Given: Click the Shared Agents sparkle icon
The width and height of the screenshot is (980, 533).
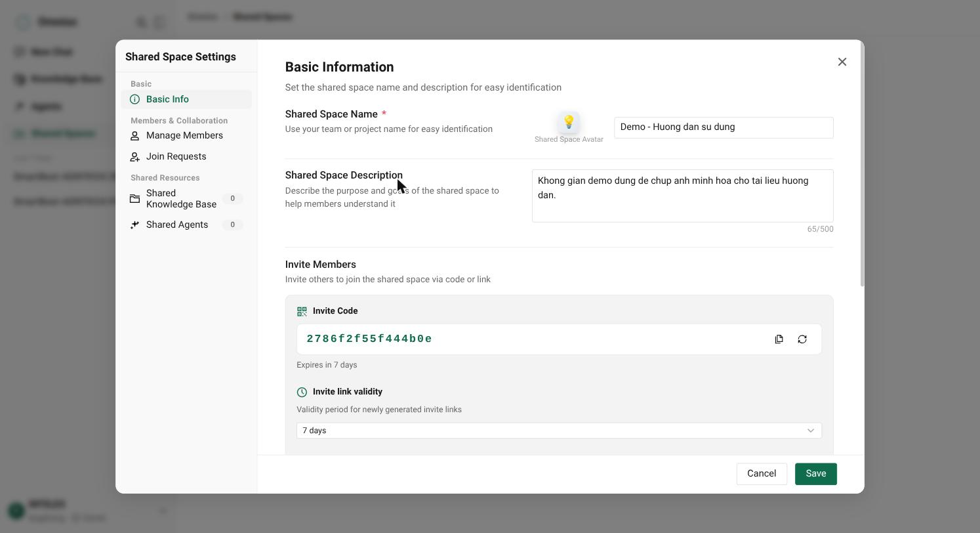Looking at the screenshot, I should tap(134, 224).
